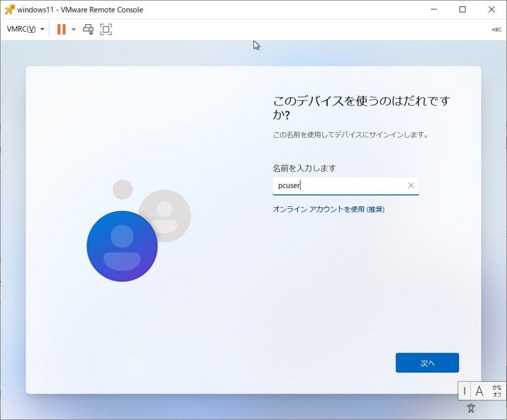Close the VMware Remote Console window

point(492,9)
